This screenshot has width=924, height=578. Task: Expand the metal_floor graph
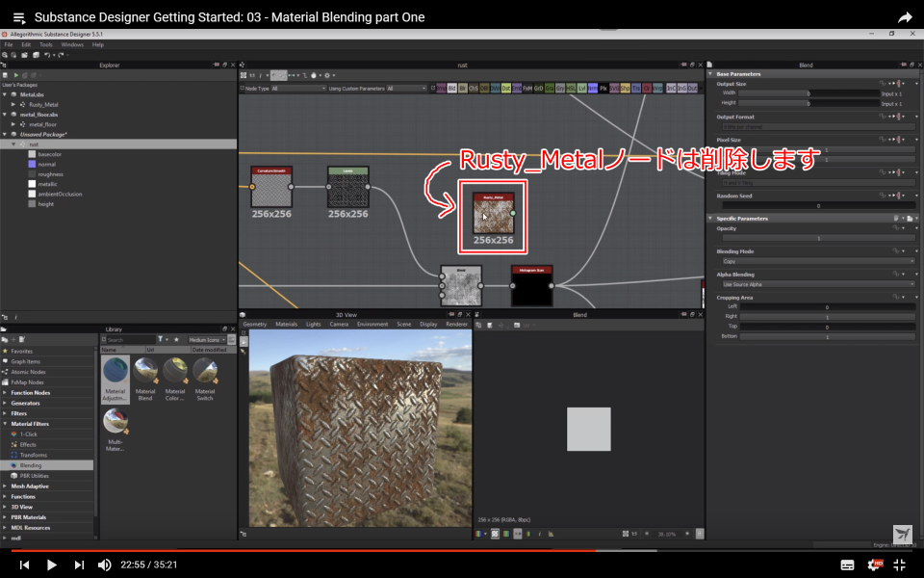point(13,124)
